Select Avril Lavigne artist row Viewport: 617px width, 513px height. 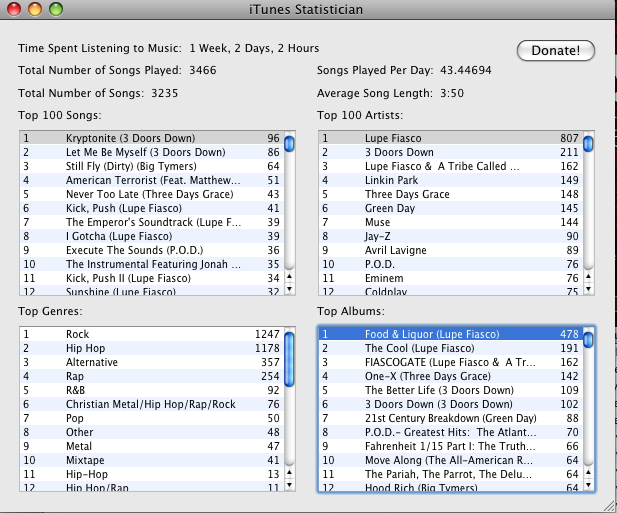click(451, 250)
